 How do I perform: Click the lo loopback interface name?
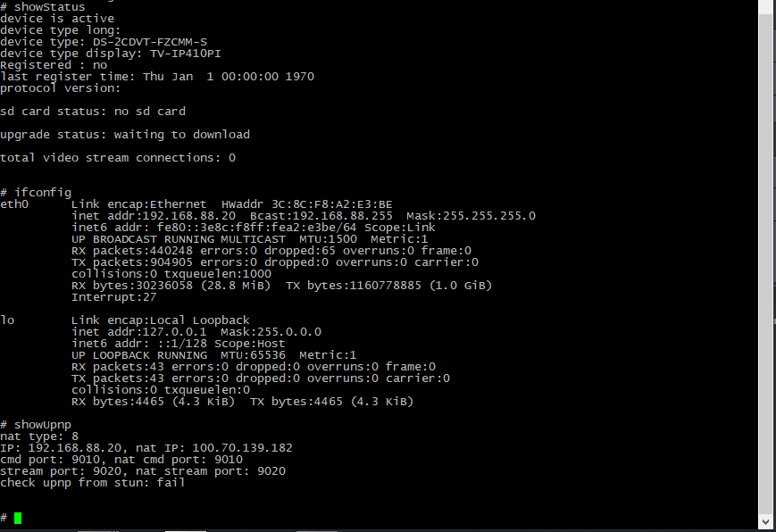point(7,320)
